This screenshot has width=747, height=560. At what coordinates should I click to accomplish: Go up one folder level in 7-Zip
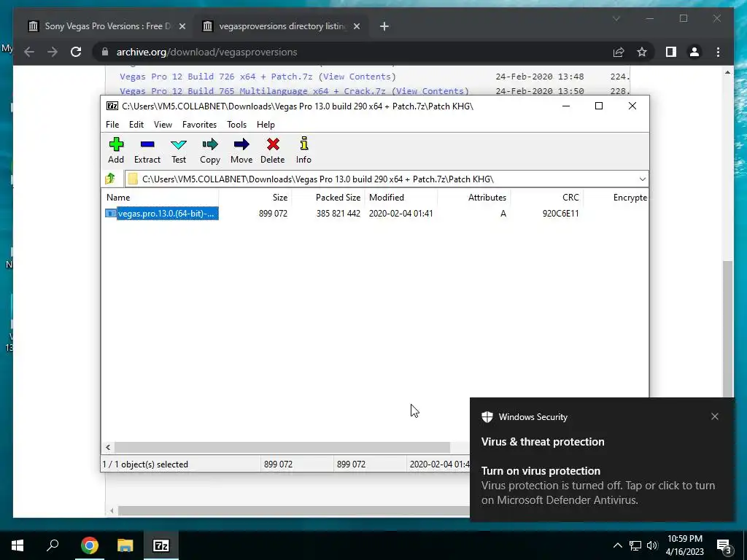pos(111,179)
